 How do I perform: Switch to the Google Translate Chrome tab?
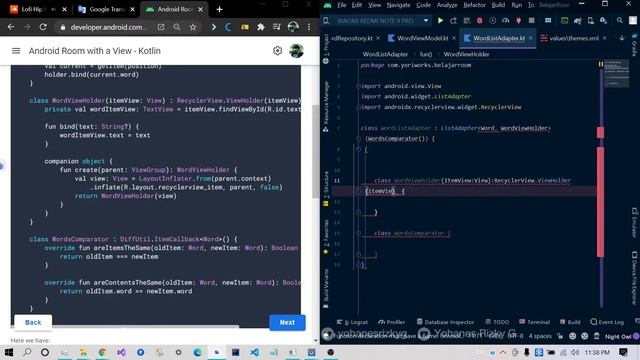coord(107,9)
